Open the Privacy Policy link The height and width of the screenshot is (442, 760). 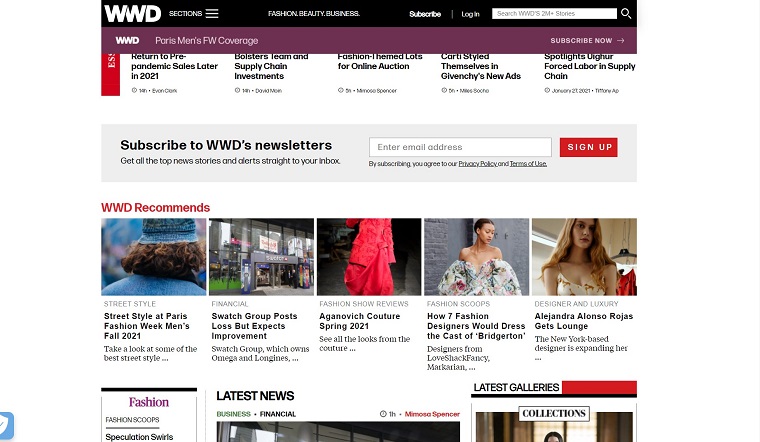click(477, 164)
